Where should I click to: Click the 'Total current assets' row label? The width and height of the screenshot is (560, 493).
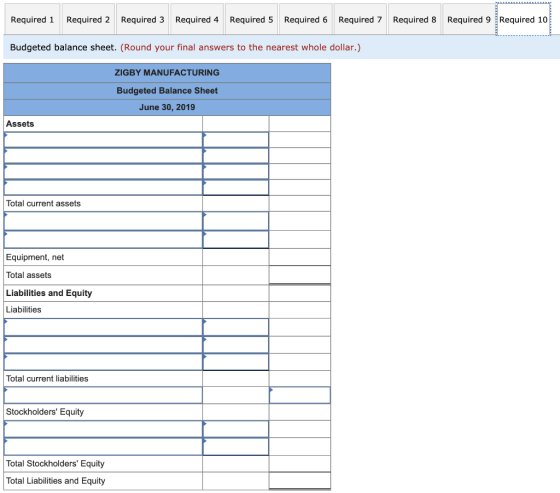coord(43,203)
